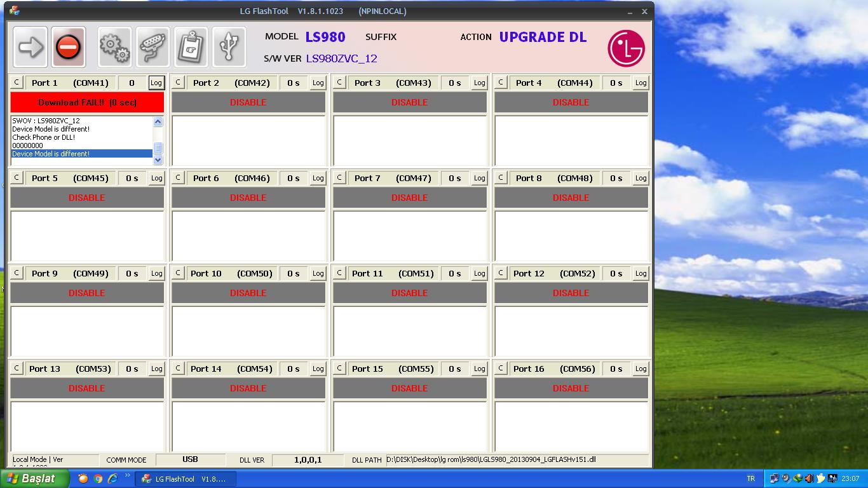Open the Log for Port 10
This screenshot has height=488, width=868.
[318, 273]
